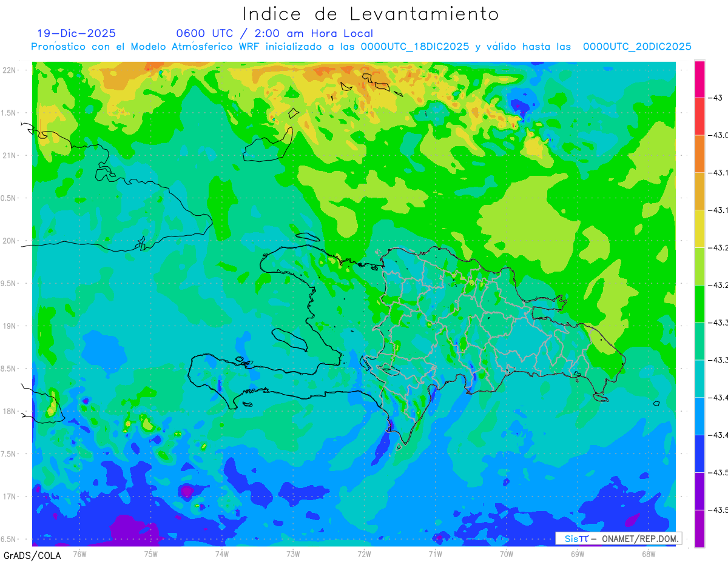Screen dimensions: 728x562
Task: Click the '69W' longitude label
Action: [578, 554]
